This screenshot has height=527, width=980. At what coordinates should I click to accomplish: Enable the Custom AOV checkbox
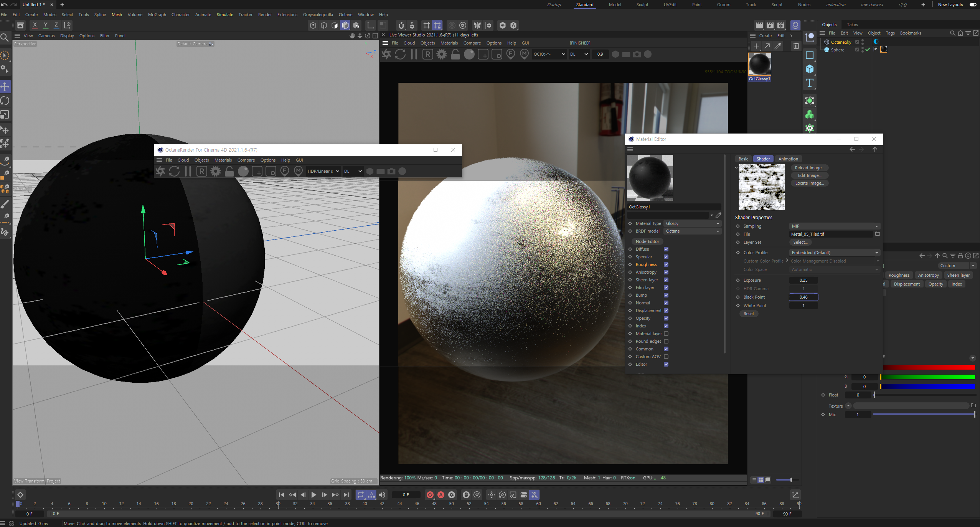point(666,357)
